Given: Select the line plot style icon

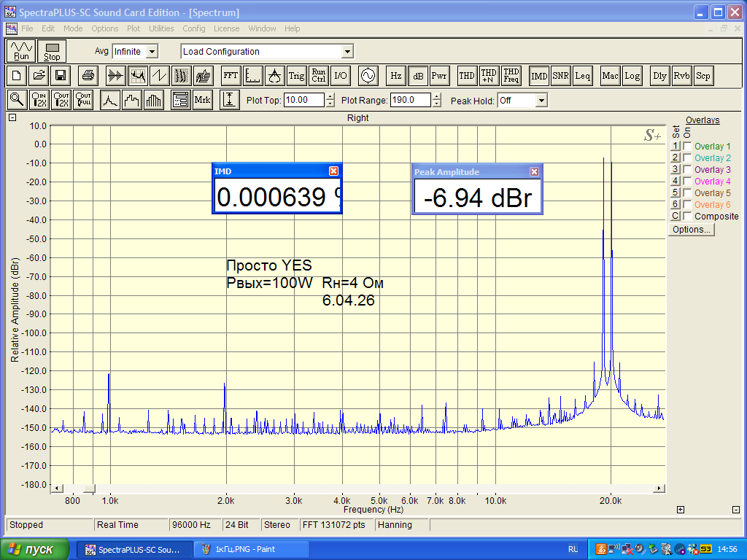Looking at the screenshot, I should 110,100.
